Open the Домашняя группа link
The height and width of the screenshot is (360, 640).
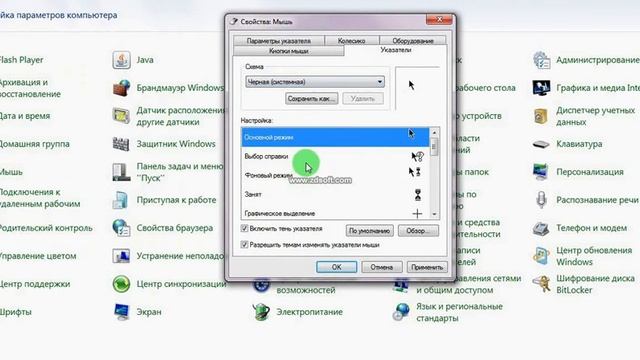[x=35, y=144]
